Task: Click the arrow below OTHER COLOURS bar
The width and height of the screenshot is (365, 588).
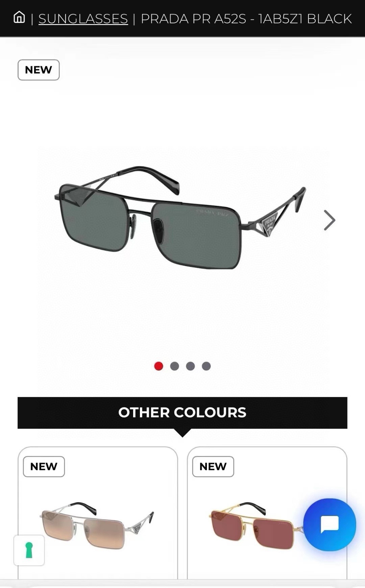Action: [x=182, y=433]
